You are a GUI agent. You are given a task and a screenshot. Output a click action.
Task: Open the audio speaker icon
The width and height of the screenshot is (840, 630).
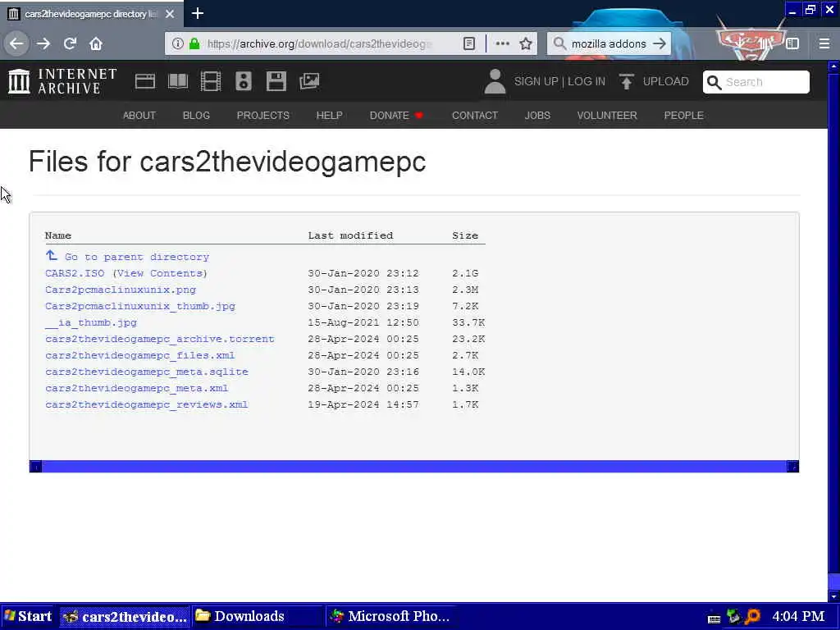243,81
